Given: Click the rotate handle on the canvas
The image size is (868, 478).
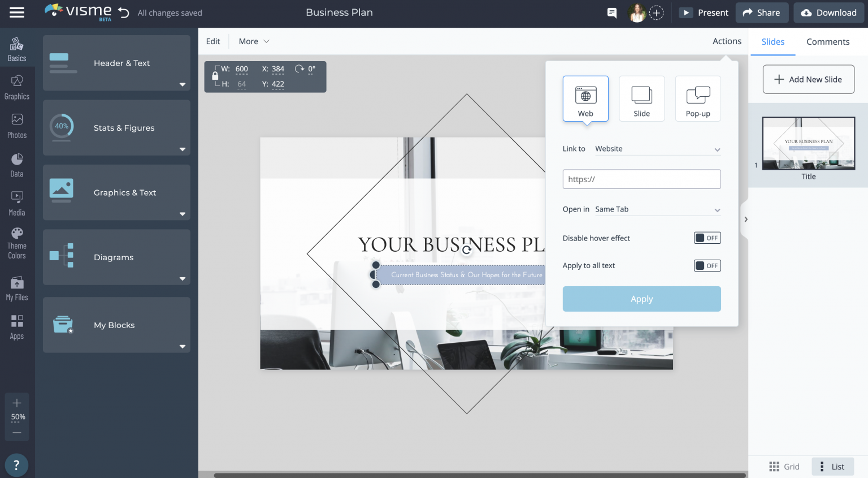Looking at the screenshot, I should point(467,249).
